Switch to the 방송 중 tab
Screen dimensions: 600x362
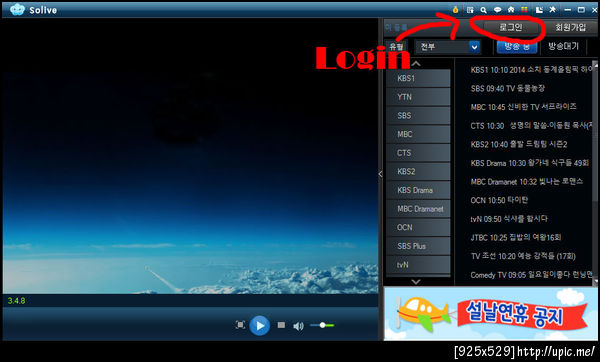pos(517,47)
